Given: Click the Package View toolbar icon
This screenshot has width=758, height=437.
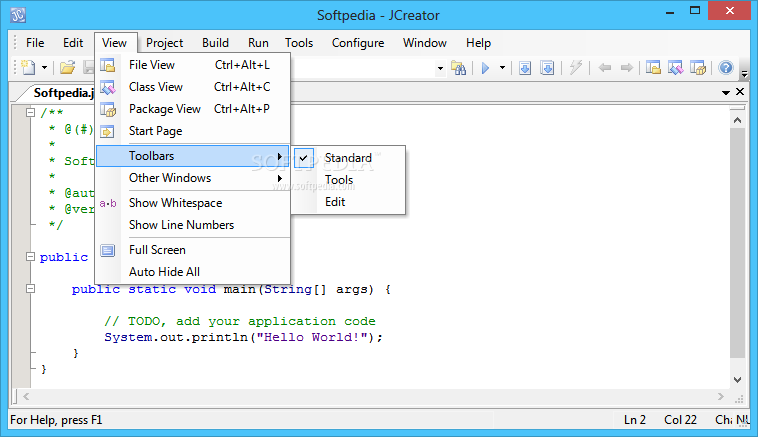Looking at the screenshot, I should [x=698, y=68].
